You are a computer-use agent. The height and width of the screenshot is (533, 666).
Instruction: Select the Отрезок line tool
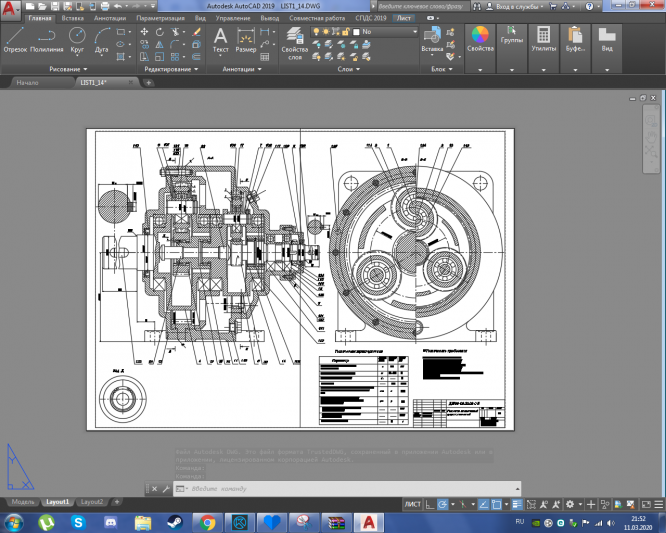click(x=16, y=39)
